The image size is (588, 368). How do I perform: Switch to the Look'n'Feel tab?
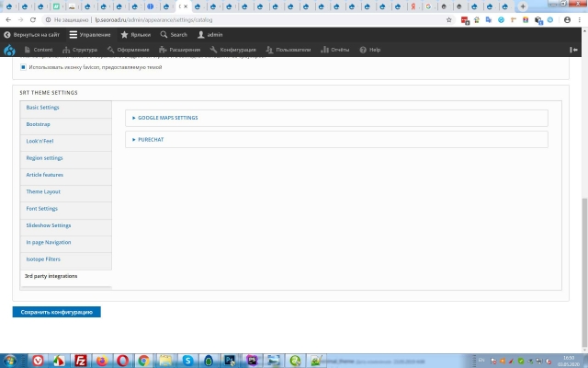pos(40,141)
